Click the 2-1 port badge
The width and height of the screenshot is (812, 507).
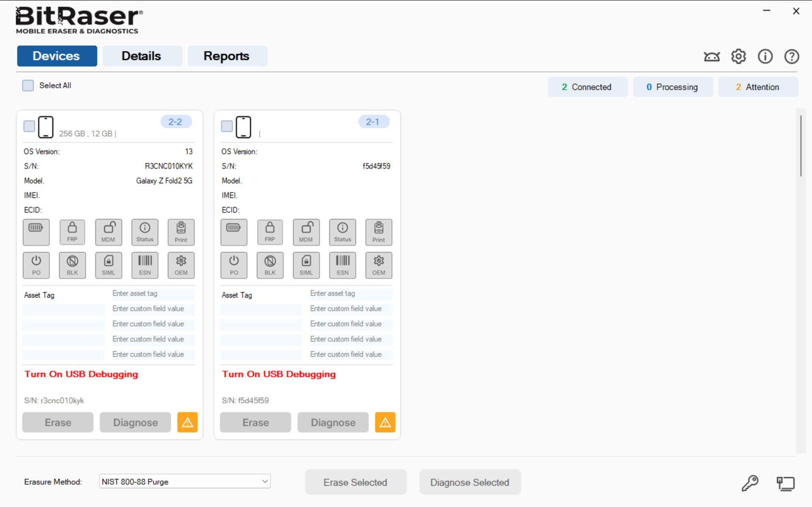coord(373,122)
